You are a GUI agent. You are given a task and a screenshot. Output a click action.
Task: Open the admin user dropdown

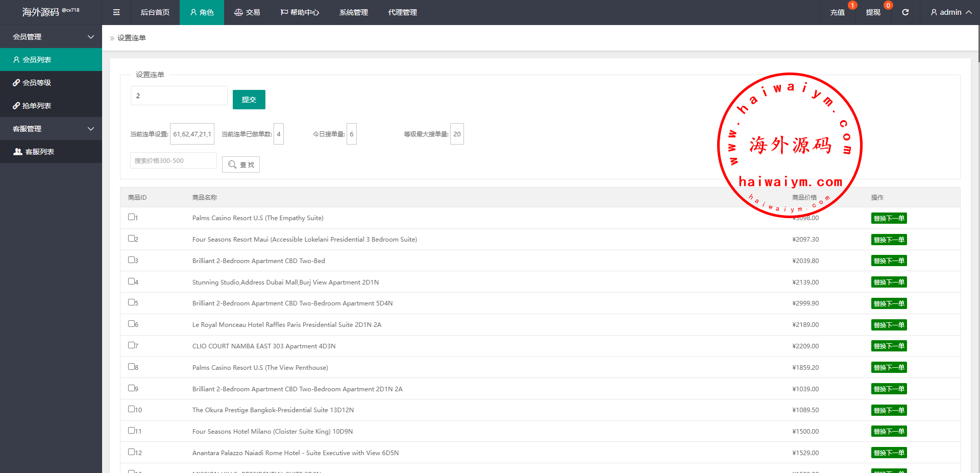pyautogui.click(x=950, y=12)
